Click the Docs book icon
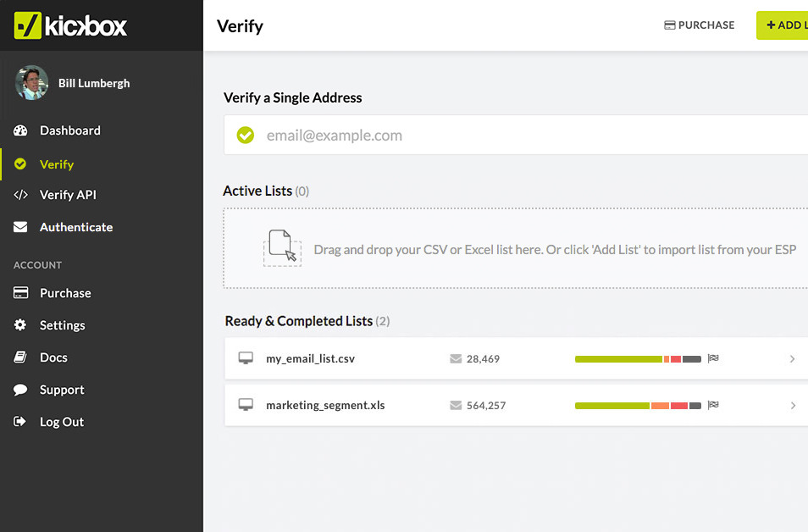Image resolution: width=808 pixels, height=532 pixels. click(x=21, y=357)
